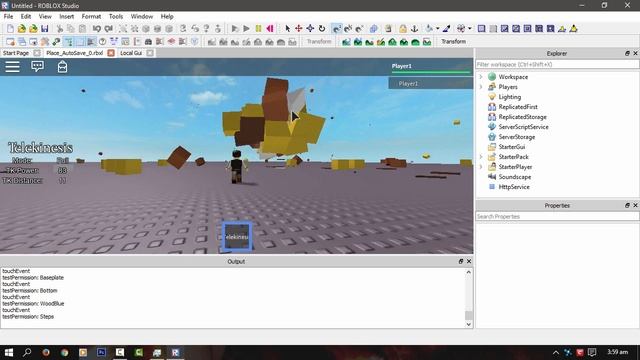Open the Tools menu
The height and width of the screenshot is (360, 640).
click(116, 16)
